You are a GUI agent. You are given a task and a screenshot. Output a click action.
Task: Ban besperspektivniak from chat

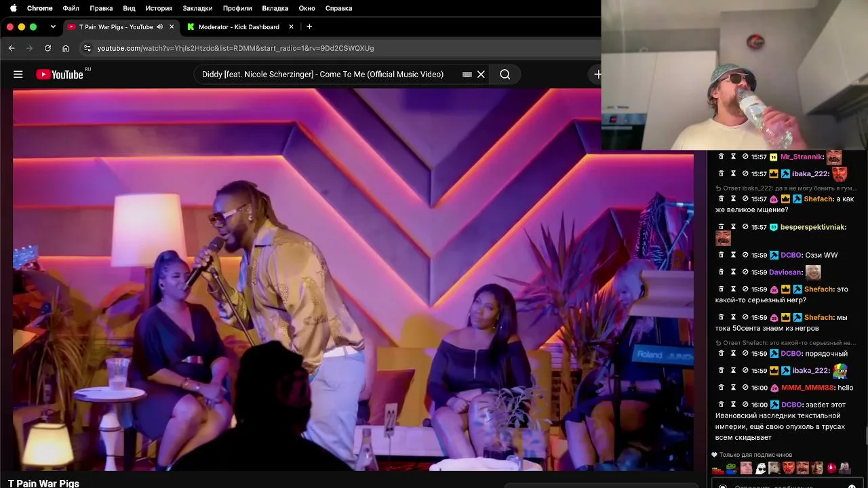pyautogui.click(x=745, y=227)
